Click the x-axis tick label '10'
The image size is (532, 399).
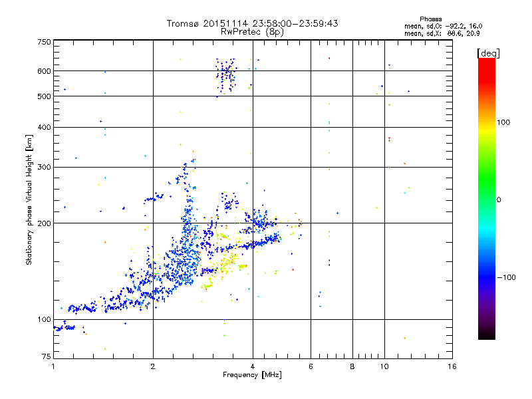[384, 366]
